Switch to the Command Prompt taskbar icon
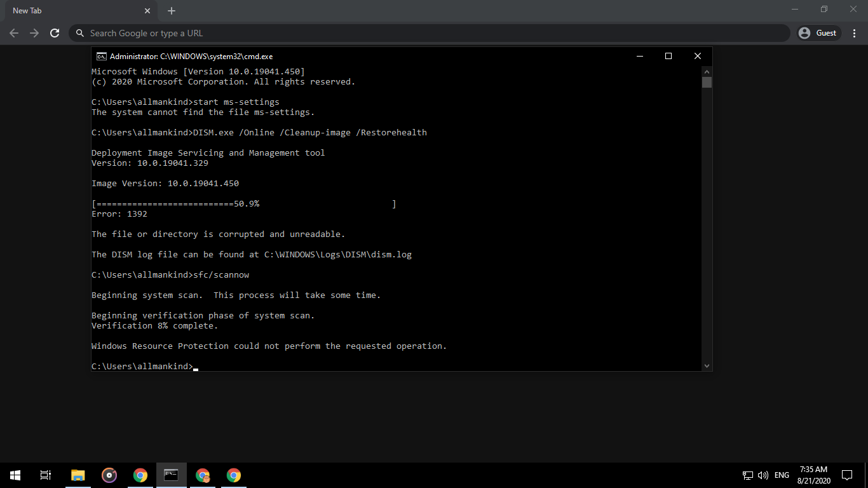Image resolution: width=868 pixels, height=488 pixels. (x=171, y=475)
